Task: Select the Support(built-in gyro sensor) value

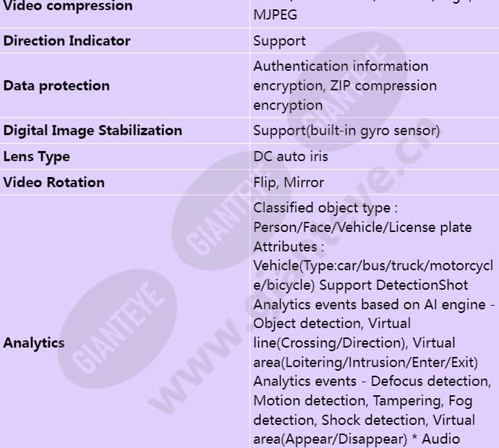Action: tap(346, 131)
